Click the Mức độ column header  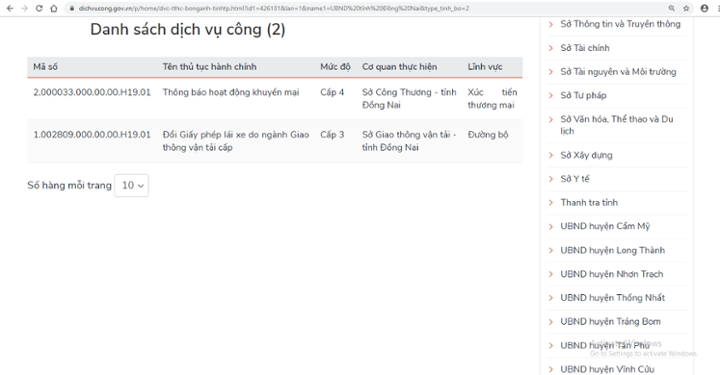tap(335, 67)
